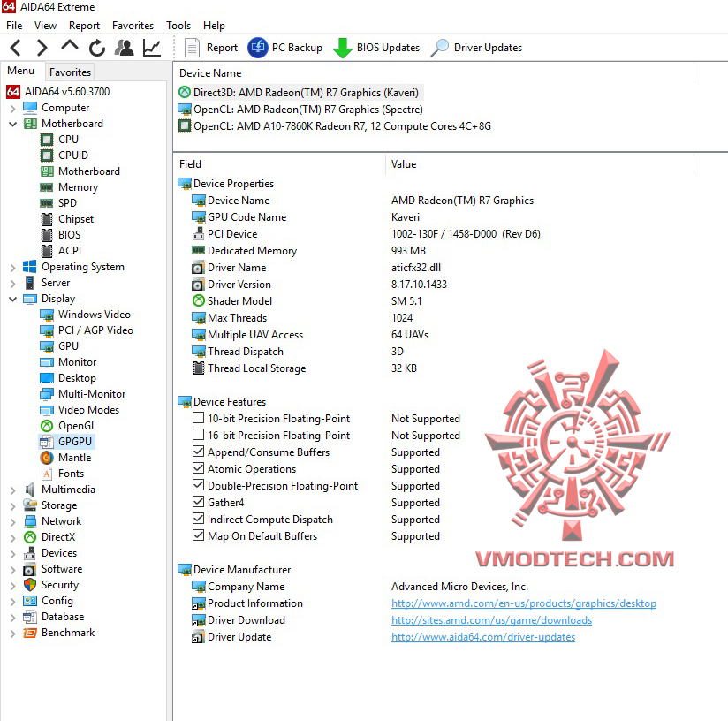
Task: Toggle 10-bit Precision Floating-Point checkbox
Action: (x=198, y=418)
